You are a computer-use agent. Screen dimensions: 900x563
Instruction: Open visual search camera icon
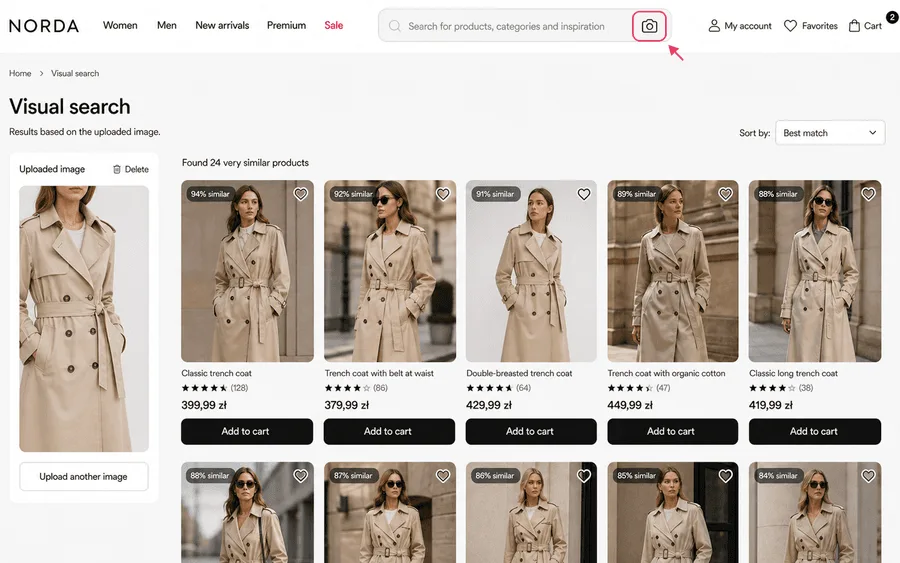tap(649, 26)
